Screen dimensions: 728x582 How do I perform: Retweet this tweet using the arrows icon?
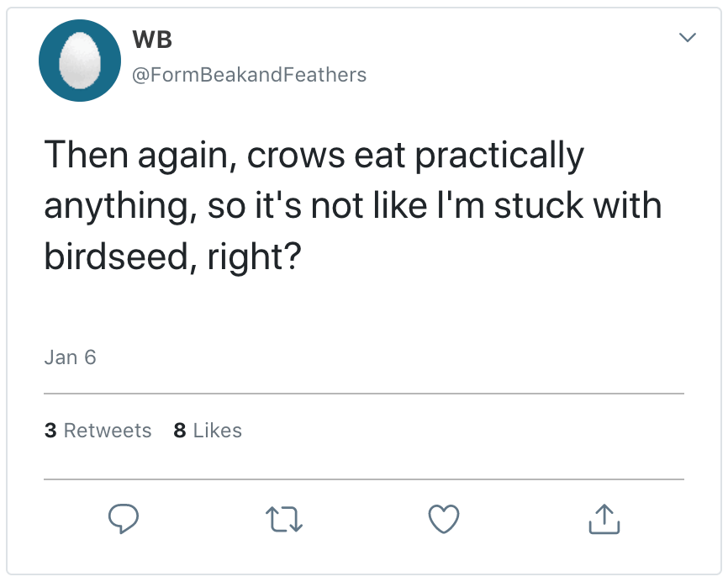coord(285,520)
